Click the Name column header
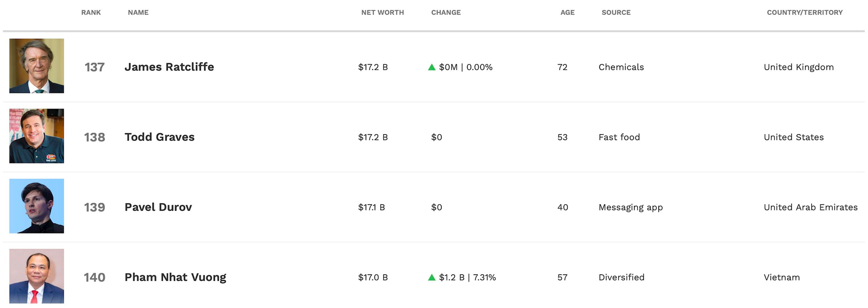Screen dimensions: 868x308 click(x=138, y=13)
